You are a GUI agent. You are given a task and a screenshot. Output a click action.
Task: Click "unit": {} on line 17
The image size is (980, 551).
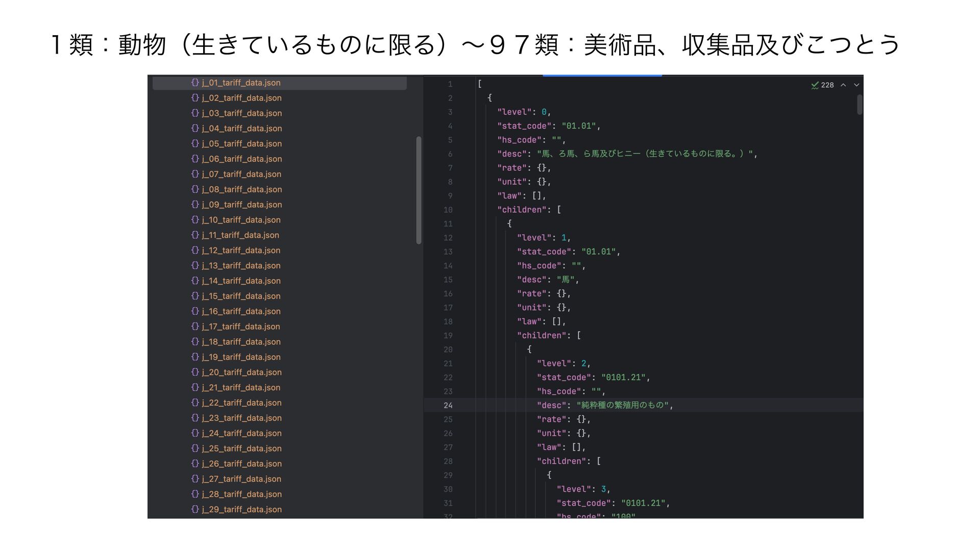542,308
